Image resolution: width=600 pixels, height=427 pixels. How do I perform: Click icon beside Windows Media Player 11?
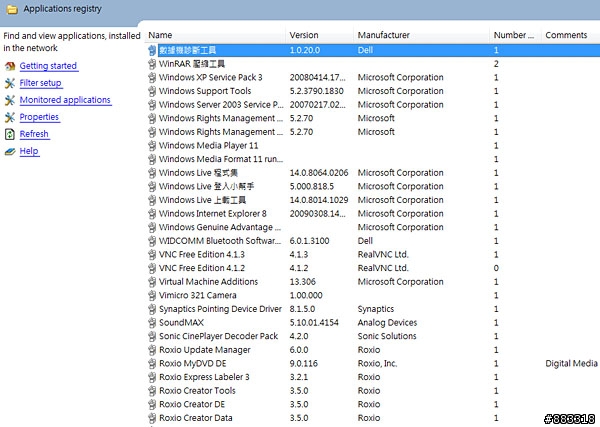[x=152, y=146]
